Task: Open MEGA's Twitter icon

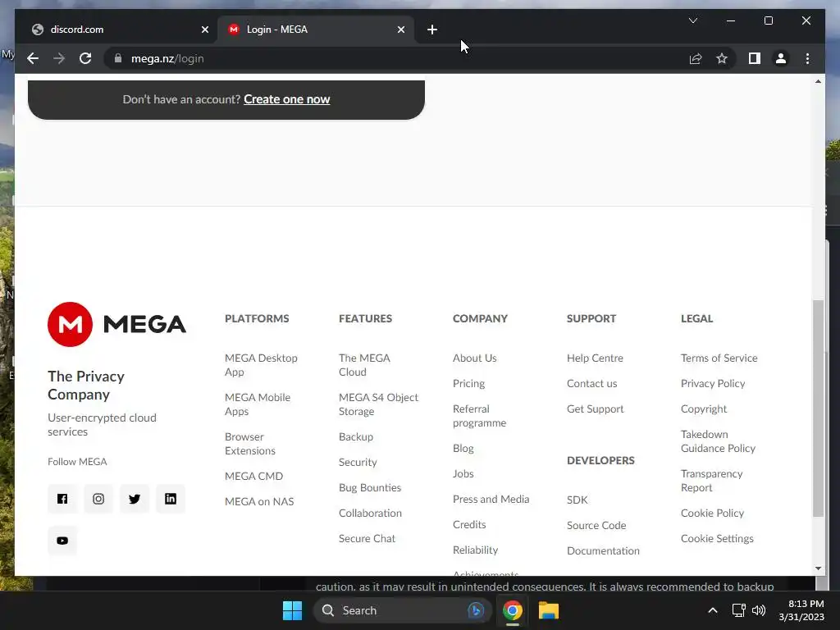Action: pos(135,499)
